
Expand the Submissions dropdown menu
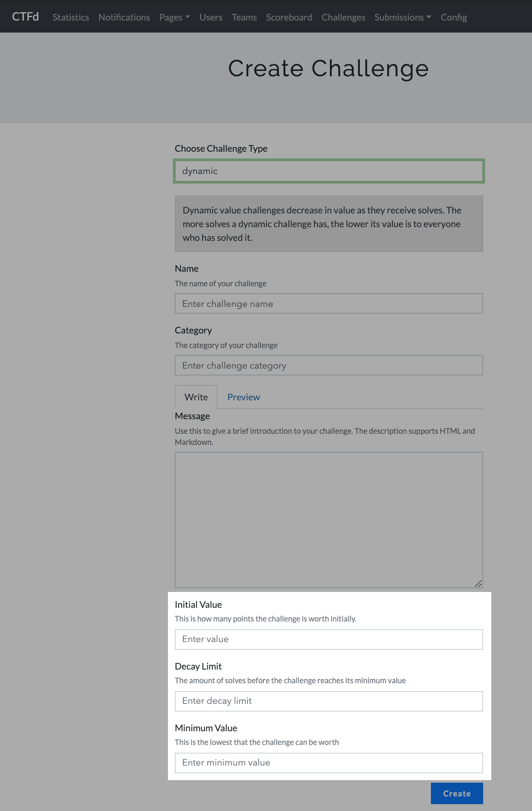point(403,18)
